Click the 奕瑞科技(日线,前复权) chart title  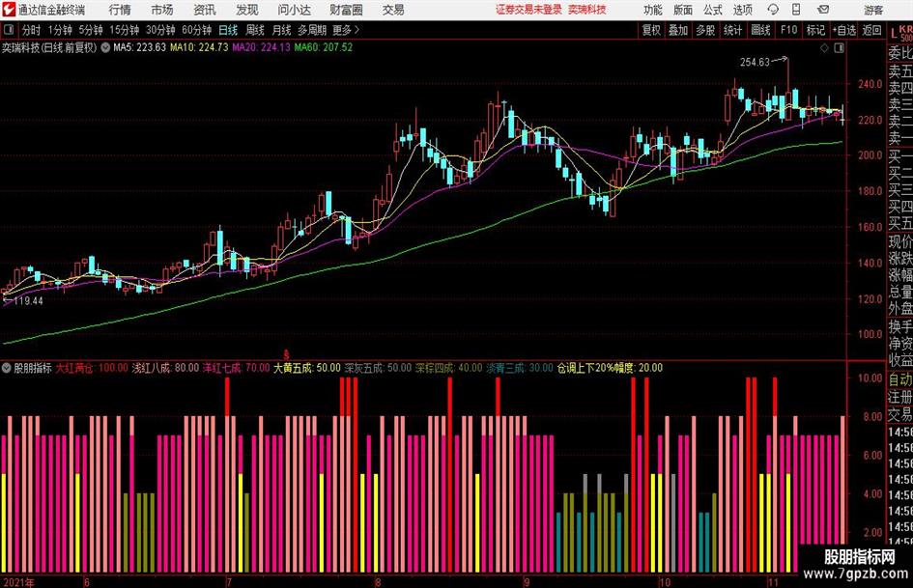point(49,47)
